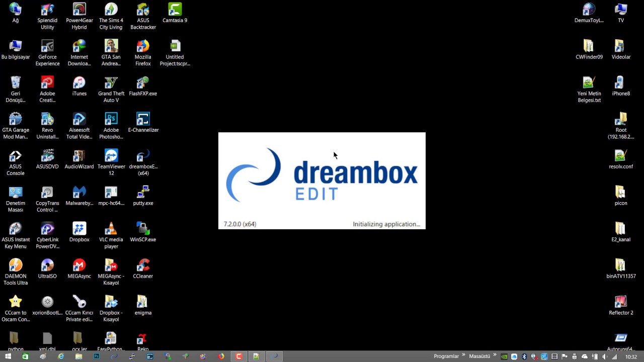This screenshot has width=644, height=362.
Task: Open Internet Explorer from taskbar
Action: coord(61,356)
